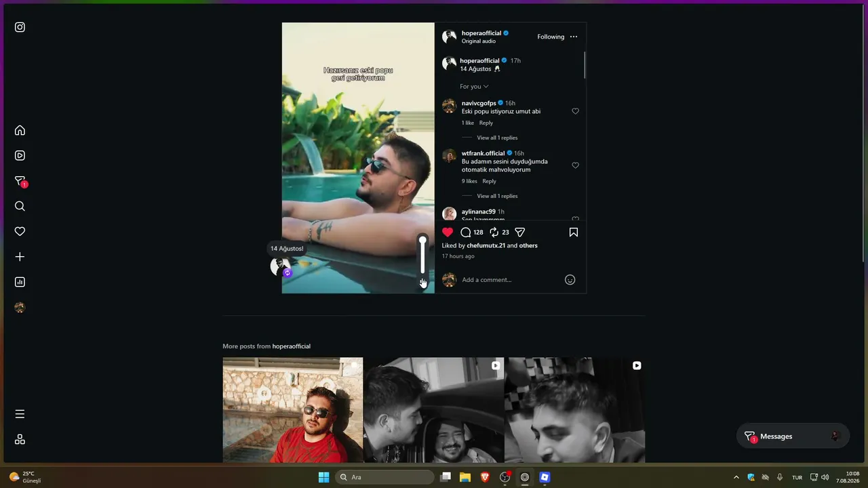Viewport: 868px width, 488px height.
Task: Open the wtfrank.official profile link
Action: tap(484, 153)
